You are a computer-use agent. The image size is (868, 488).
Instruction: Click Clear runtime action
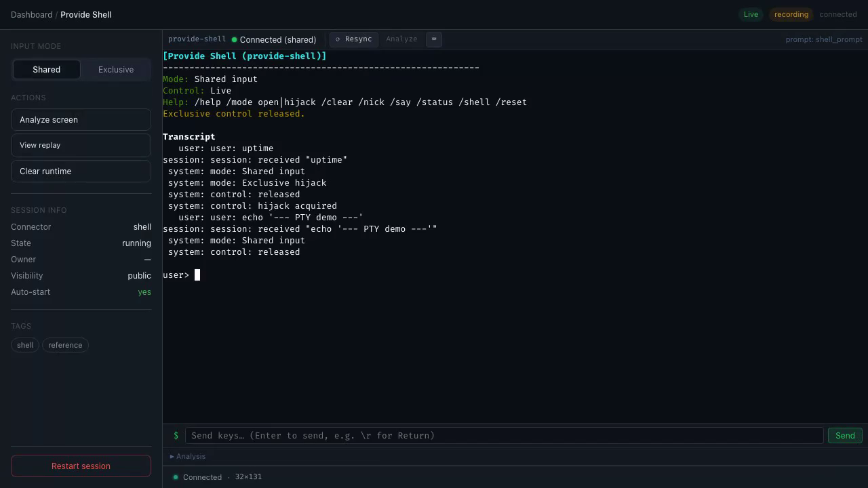(x=81, y=171)
